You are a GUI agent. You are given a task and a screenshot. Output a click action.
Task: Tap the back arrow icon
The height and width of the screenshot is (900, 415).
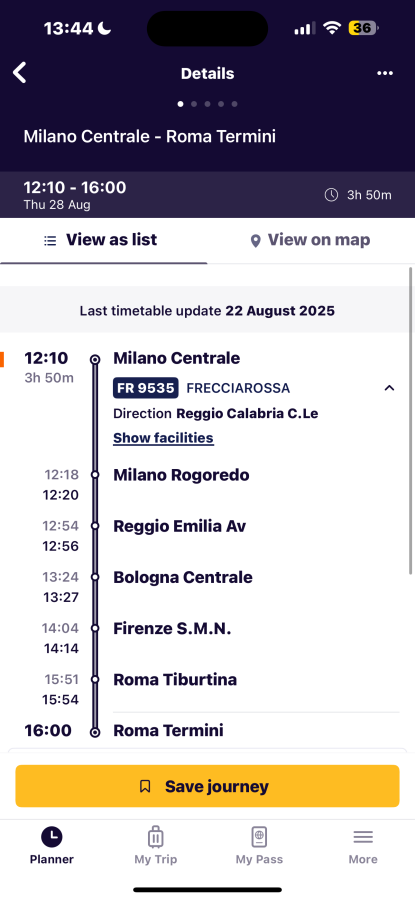tap(20, 73)
